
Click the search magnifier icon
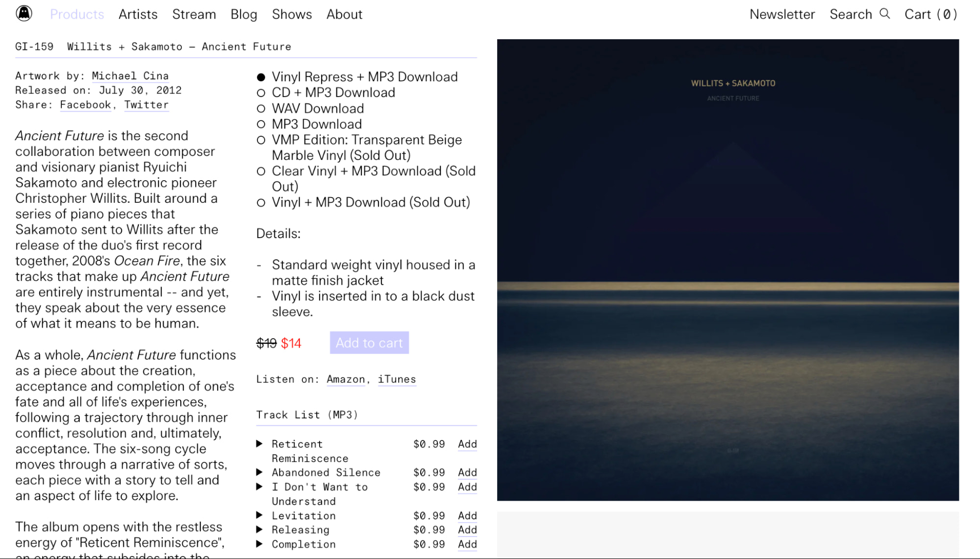coord(884,13)
